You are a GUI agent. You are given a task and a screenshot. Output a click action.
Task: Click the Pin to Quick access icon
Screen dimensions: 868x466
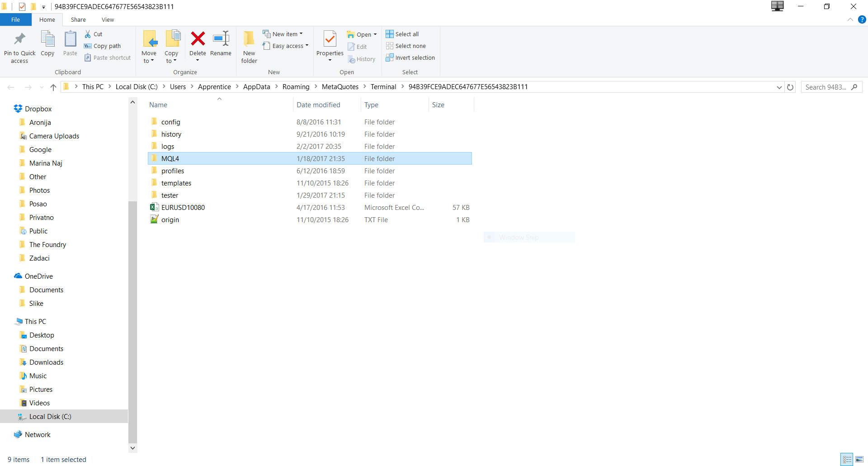(x=19, y=39)
